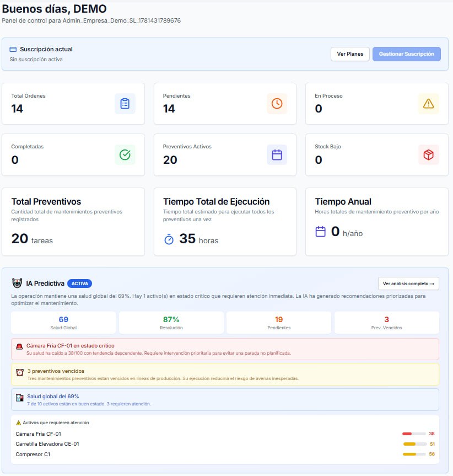Select the Cámara Fría CF-01 row
The image size is (453, 476).
coord(225,434)
